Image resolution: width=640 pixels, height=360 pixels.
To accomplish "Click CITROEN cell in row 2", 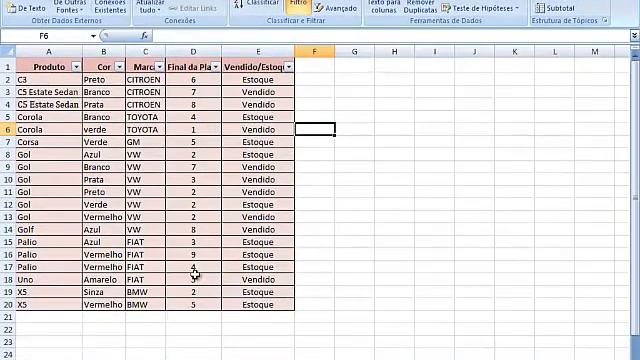I will click(x=145, y=80).
